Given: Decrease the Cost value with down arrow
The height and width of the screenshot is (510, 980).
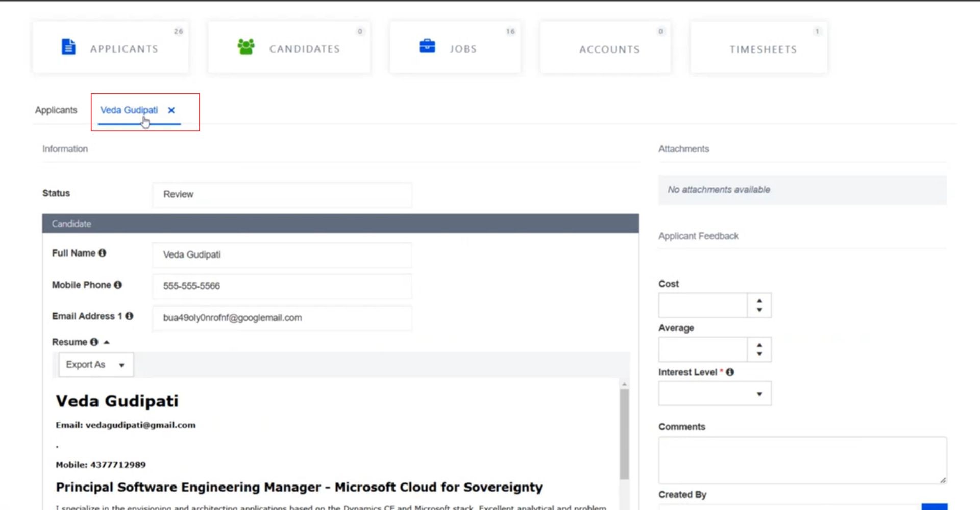Looking at the screenshot, I should [x=759, y=310].
